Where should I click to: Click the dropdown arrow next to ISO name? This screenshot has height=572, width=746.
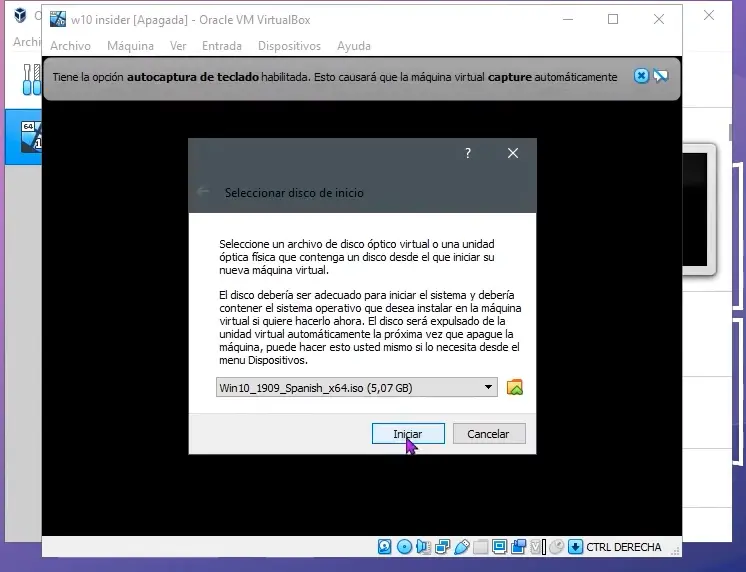(488, 387)
